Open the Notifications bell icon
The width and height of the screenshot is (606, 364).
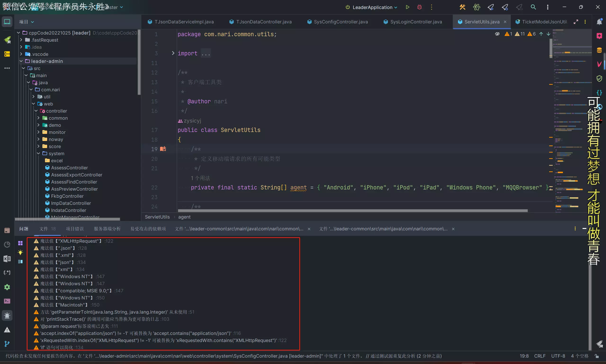pyautogui.click(x=599, y=22)
